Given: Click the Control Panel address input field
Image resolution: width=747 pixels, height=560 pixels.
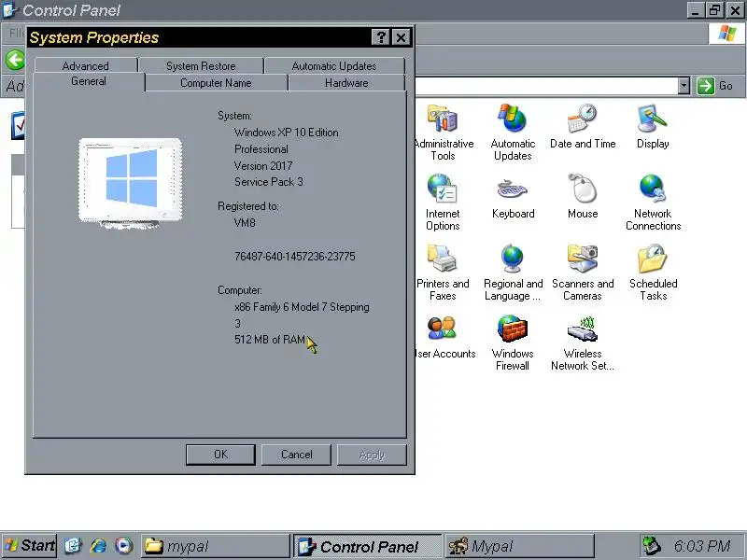Looking at the screenshot, I should 546,86.
